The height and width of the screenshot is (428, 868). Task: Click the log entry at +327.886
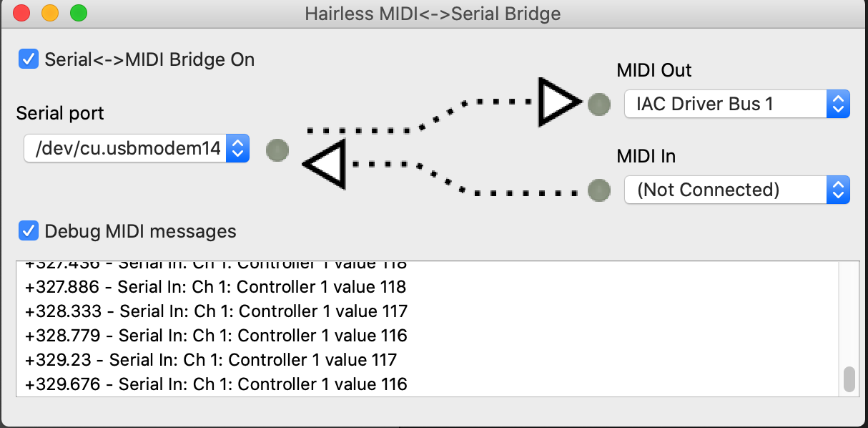215,287
